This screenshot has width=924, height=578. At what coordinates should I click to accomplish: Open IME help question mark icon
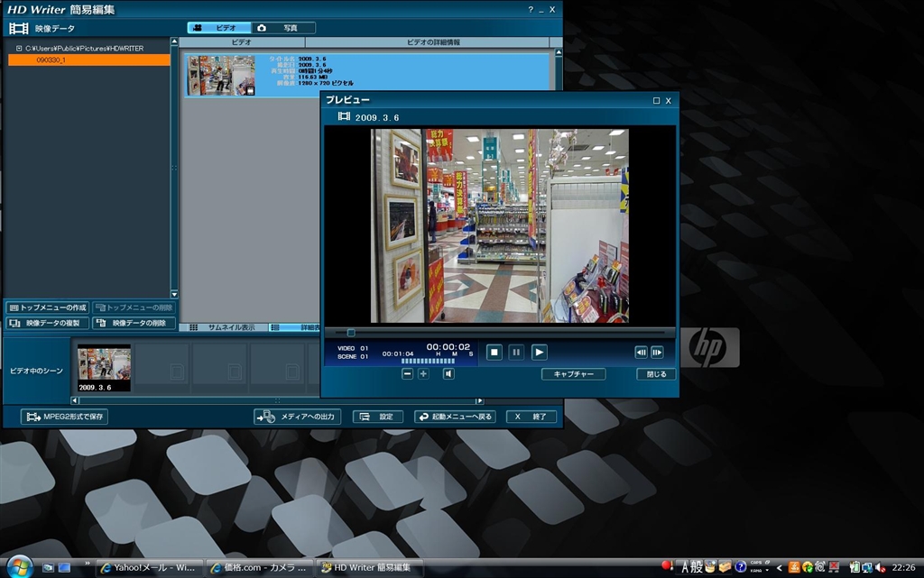(740, 567)
